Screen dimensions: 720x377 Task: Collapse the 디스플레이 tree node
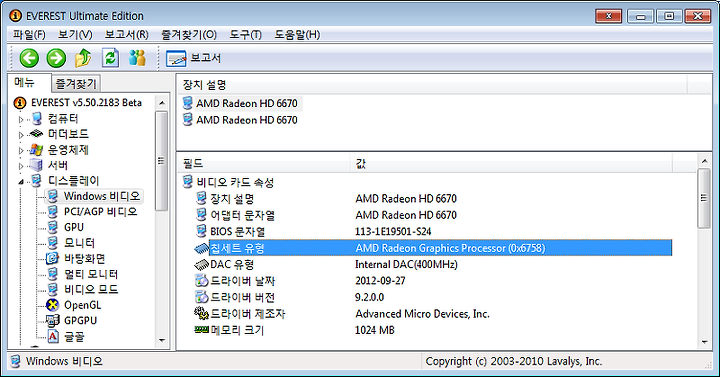click(x=21, y=182)
